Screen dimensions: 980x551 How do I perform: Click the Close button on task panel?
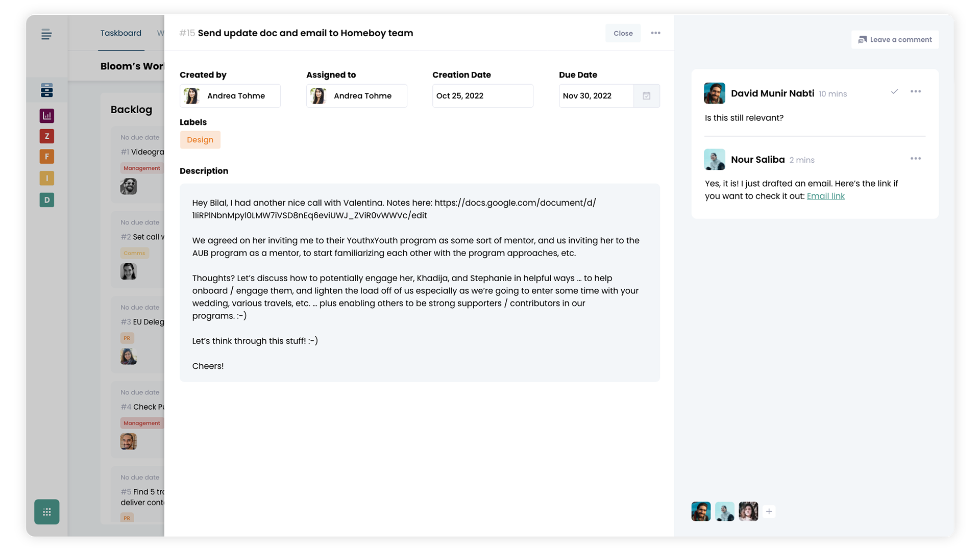pyautogui.click(x=623, y=33)
